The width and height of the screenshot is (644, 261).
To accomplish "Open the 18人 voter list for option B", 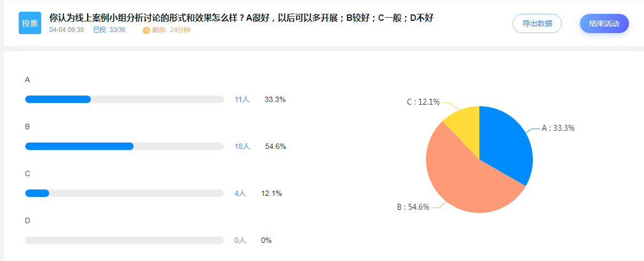I will 242,146.
